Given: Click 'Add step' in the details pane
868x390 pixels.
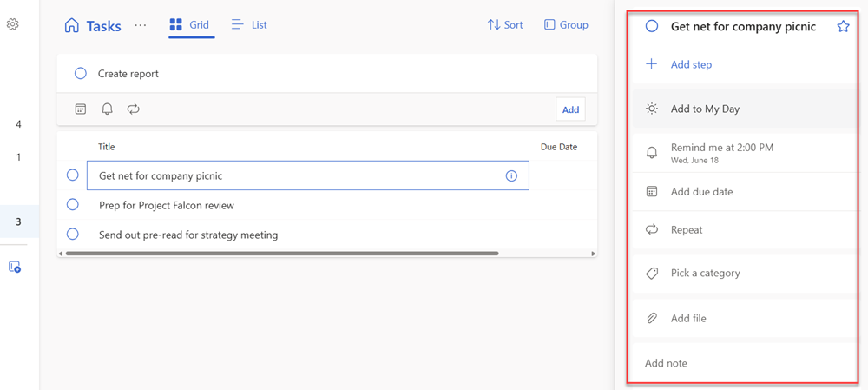Looking at the screenshot, I should [x=692, y=65].
